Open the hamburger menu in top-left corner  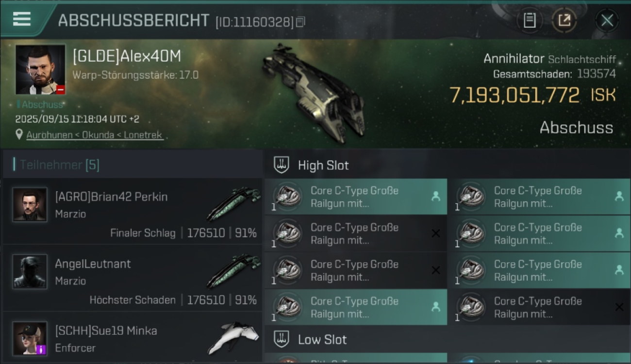(22, 19)
